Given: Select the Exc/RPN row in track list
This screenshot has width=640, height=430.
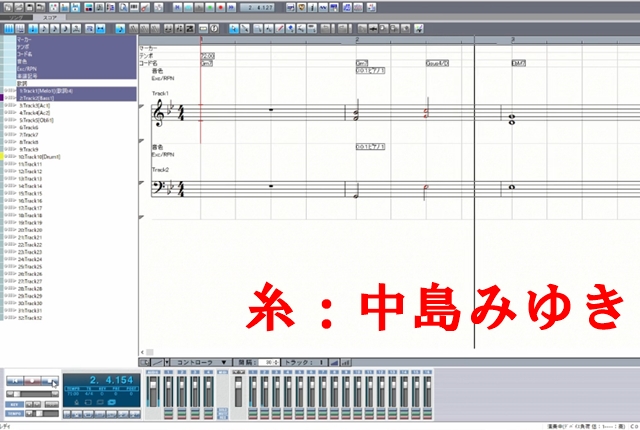Looking at the screenshot, I should click(x=76, y=69).
